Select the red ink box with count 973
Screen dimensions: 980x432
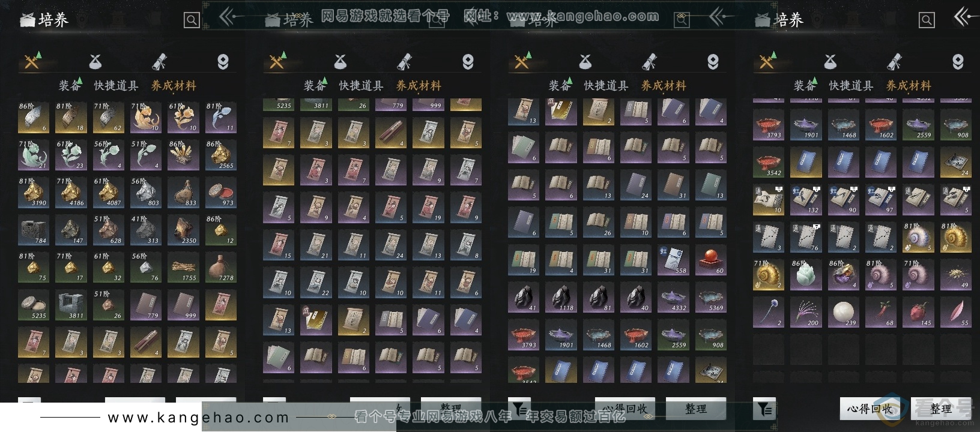(x=221, y=192)
